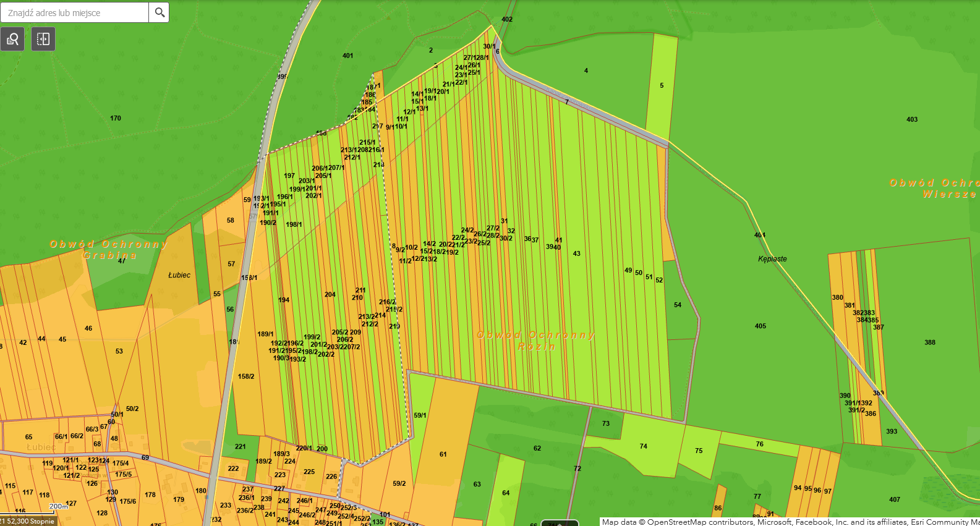Select parcel label 407
Screen dimensions: 980x526
pos(895,499)
